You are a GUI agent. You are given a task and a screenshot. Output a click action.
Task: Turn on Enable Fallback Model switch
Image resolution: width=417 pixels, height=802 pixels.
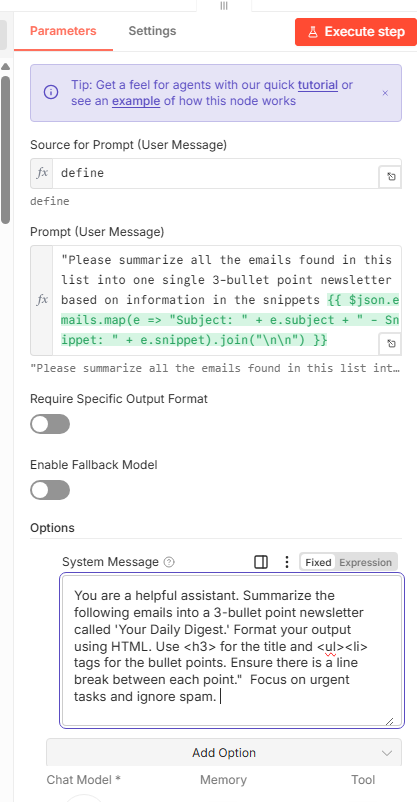pyautogui.click(x=50, y=490)
